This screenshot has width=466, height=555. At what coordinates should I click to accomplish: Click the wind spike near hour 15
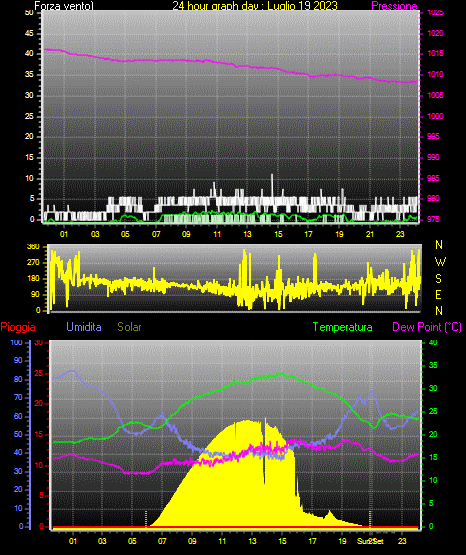pos(272,184)
